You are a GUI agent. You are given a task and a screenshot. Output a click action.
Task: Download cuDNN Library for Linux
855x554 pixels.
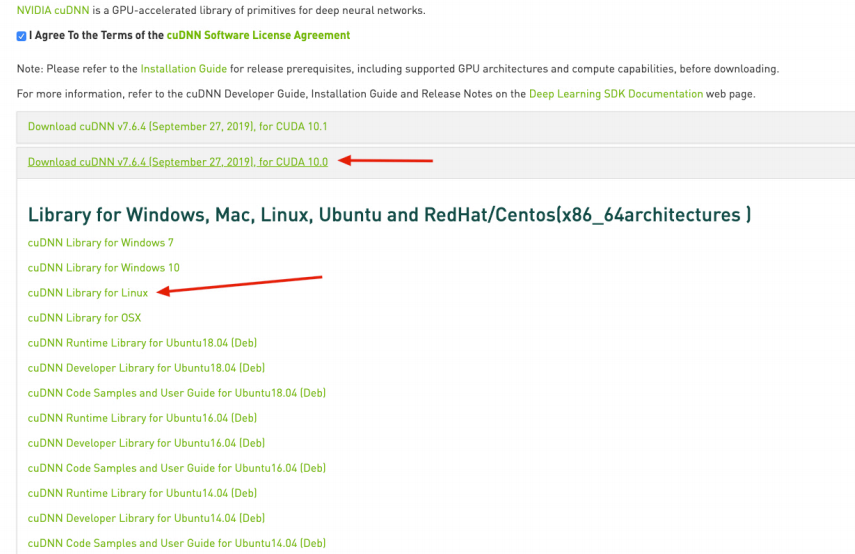pyautogui.click(x=88, y=293)
